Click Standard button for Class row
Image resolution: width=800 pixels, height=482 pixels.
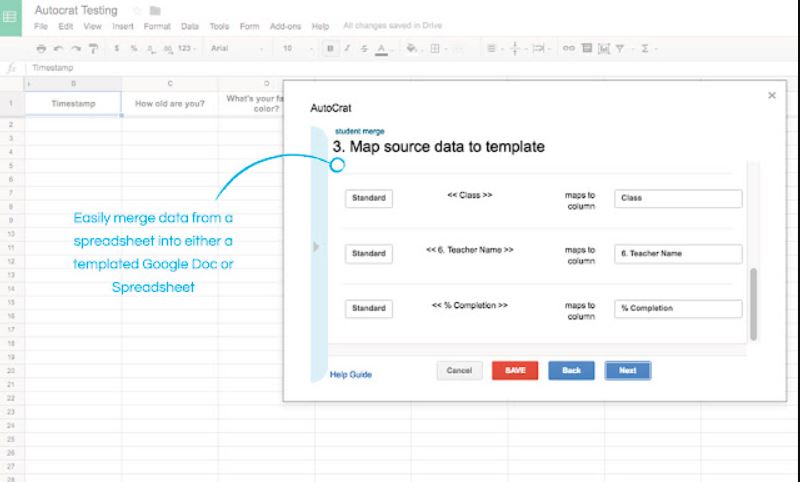tap(369, 198)
